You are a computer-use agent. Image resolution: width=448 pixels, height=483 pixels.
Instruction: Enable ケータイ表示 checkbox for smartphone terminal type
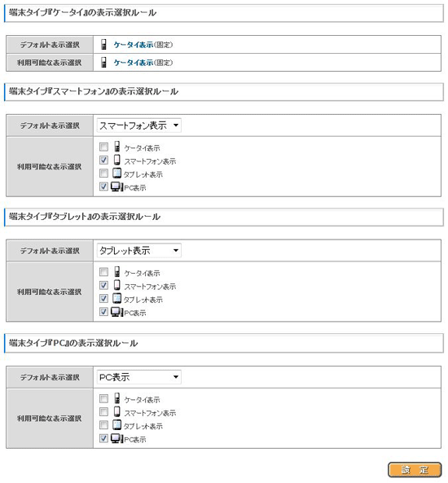[103, 147]
